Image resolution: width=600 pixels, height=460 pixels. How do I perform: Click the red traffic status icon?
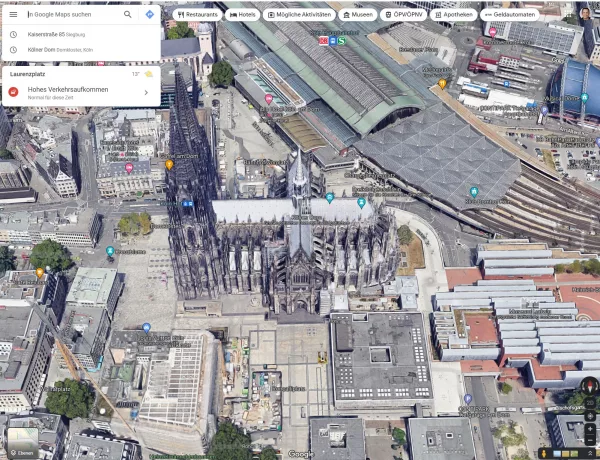[13, 92]
